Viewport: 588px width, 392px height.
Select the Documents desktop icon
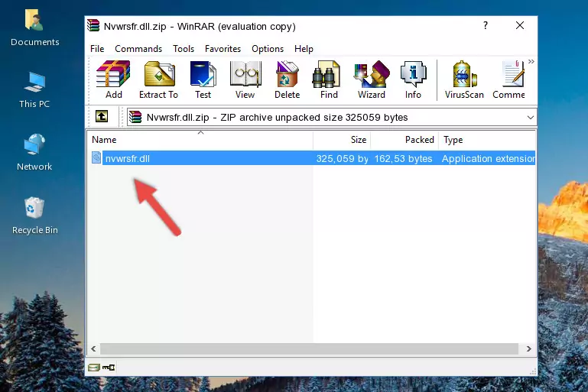click(x=34, y=28)
